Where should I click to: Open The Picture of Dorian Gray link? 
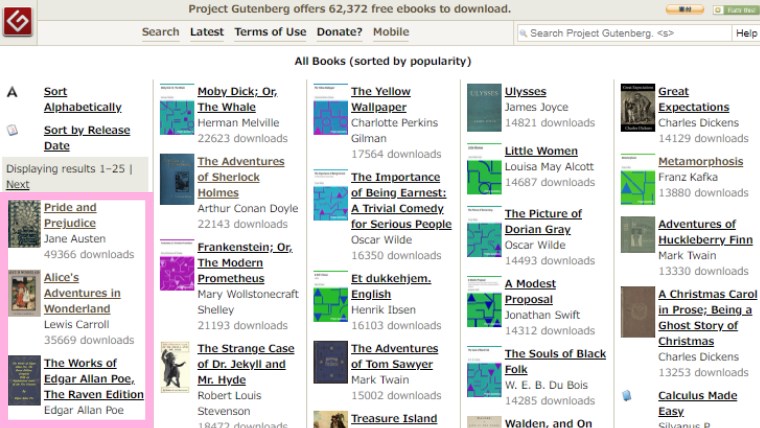point(543,222)
